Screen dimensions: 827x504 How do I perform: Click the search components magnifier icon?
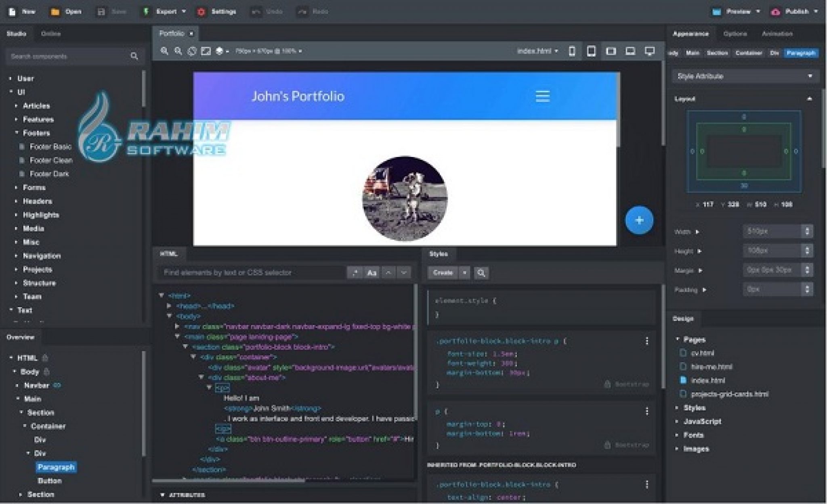pos(134,56)
